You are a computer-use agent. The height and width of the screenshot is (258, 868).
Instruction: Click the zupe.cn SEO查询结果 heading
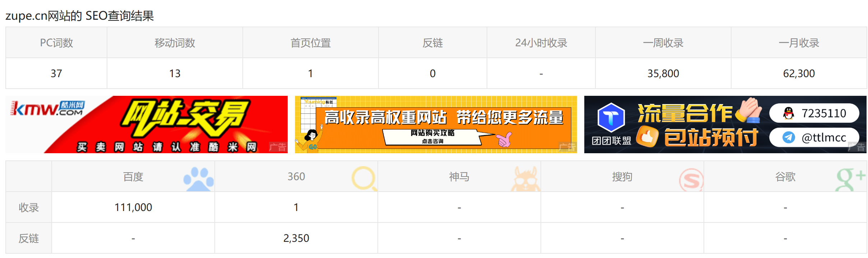pos(80,16)
